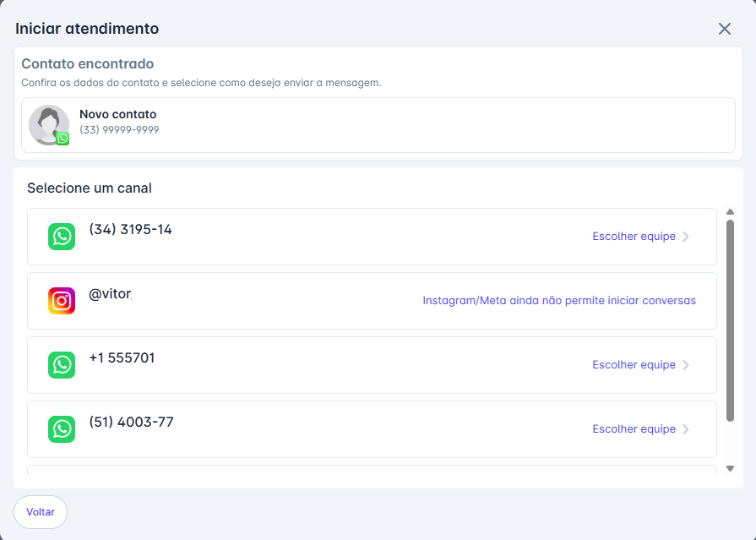Click the channel list scrollbar thumb
The height and width of the screenshot is (540, 756).
tap(730, 321)
